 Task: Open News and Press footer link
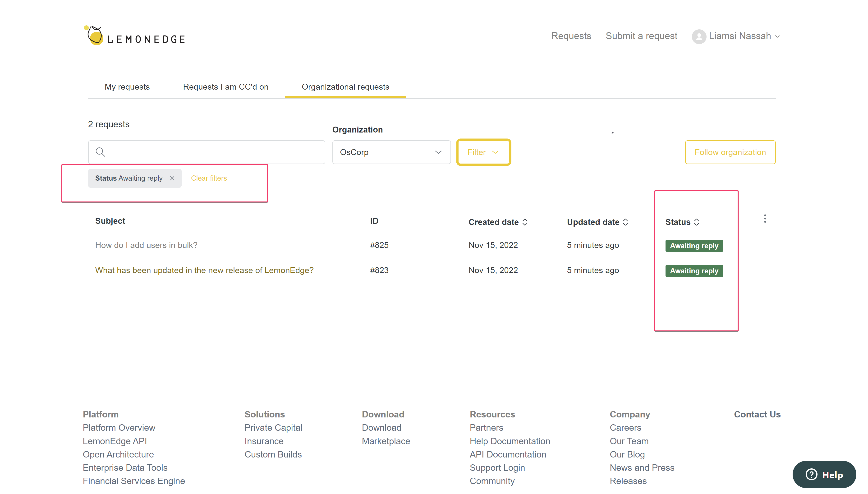[x=642, y=467]
